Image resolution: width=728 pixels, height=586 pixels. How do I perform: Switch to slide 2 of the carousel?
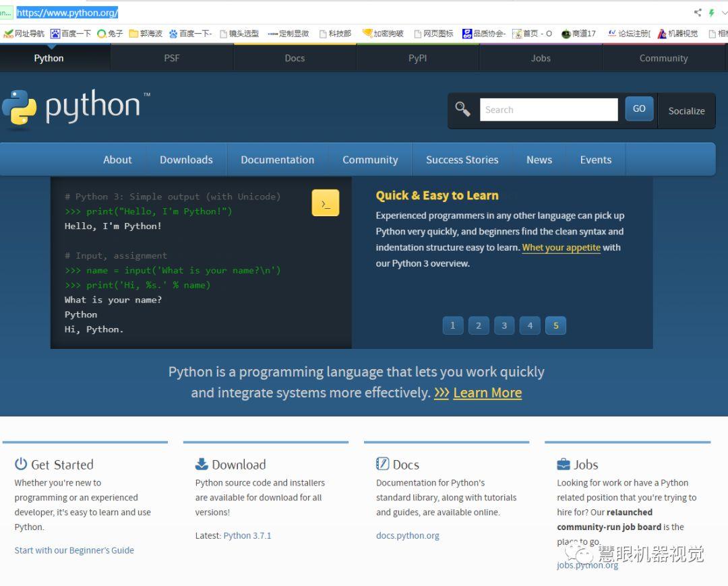tap(478, 325)
